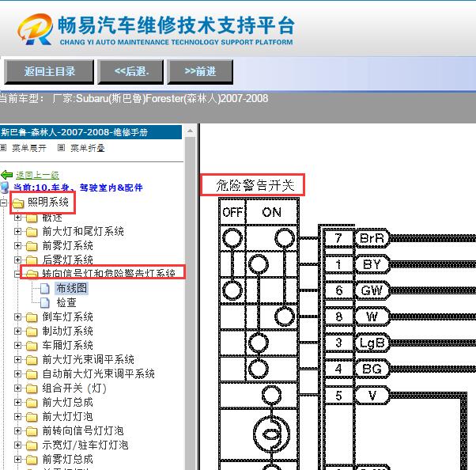476x470 pixels.
Task: Select the 倒车灯系统 folder icon
Action: (32, 317)
